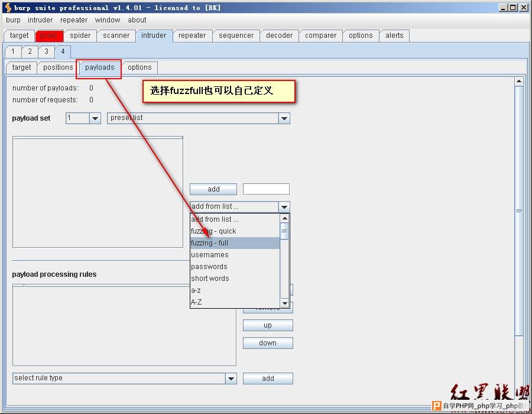This screenshot has height=414, width=532.
Task: Click the down button for processing rules
Action: 268,343
